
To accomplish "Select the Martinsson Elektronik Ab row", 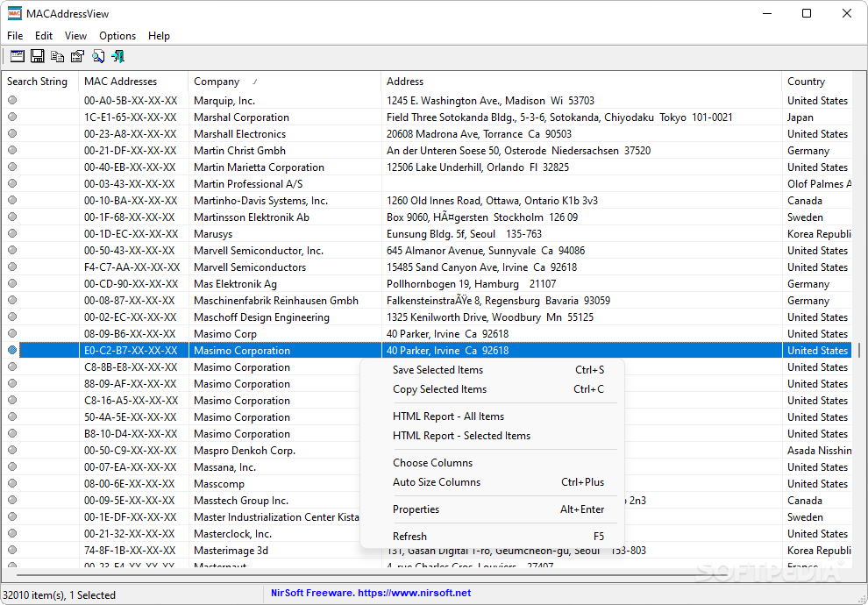I will 427,217.
